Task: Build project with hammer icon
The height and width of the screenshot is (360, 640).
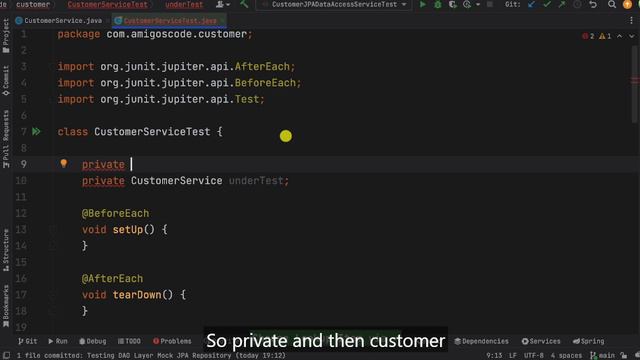Action: [244, 4]
